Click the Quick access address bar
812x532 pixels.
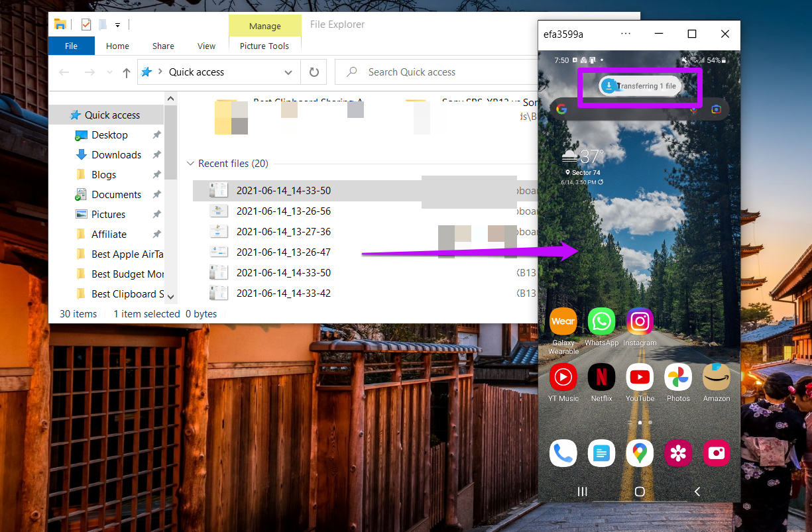(219, 72)
